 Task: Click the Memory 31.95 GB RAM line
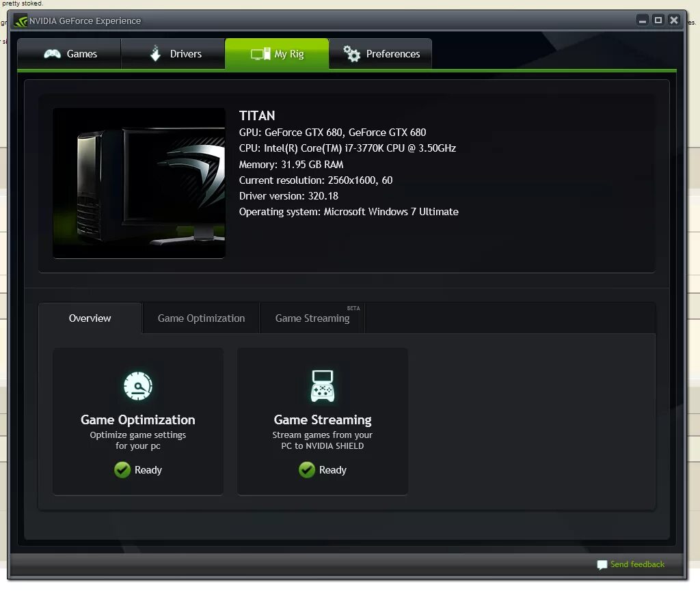click(291, 165)
